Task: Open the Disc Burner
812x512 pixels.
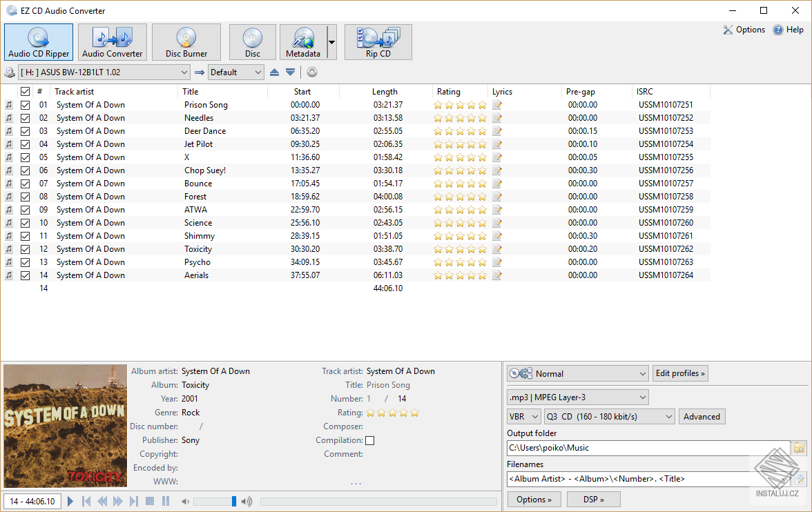Action: click(185, 41)
